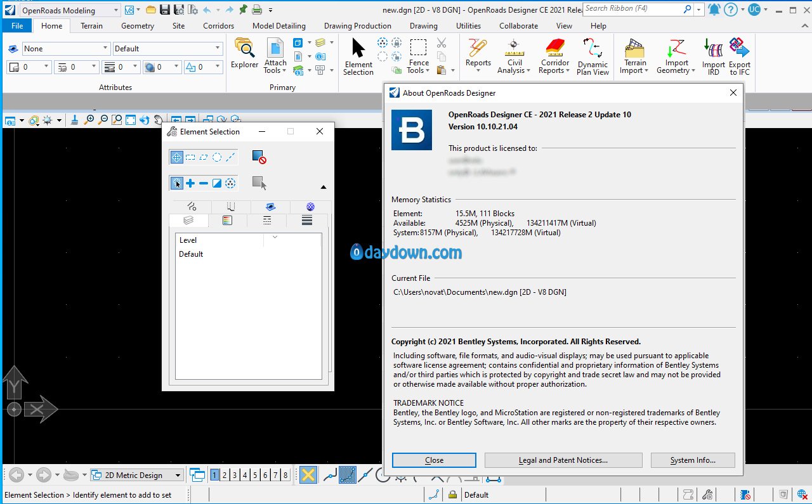
Task: Select Individual selection method in Element Selection
Action: (x=176, y=157)
